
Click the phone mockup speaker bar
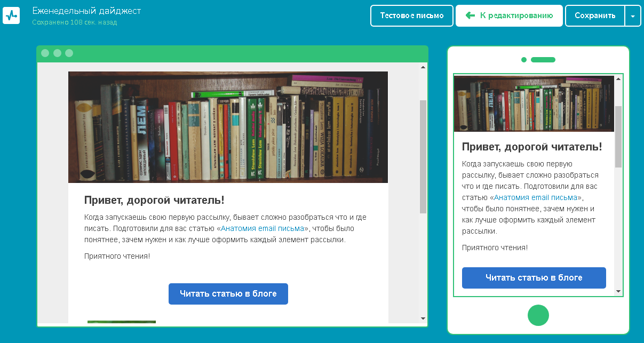(x=543, y=60)
